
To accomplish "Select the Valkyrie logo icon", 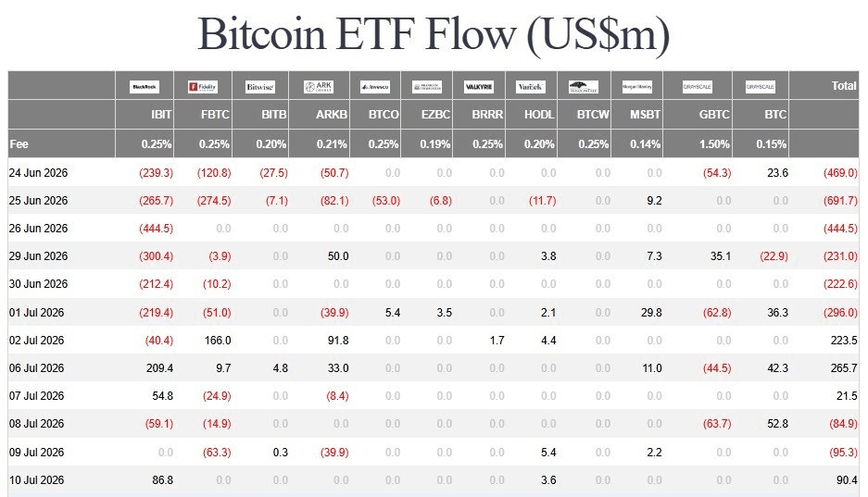I will point(479,87).
